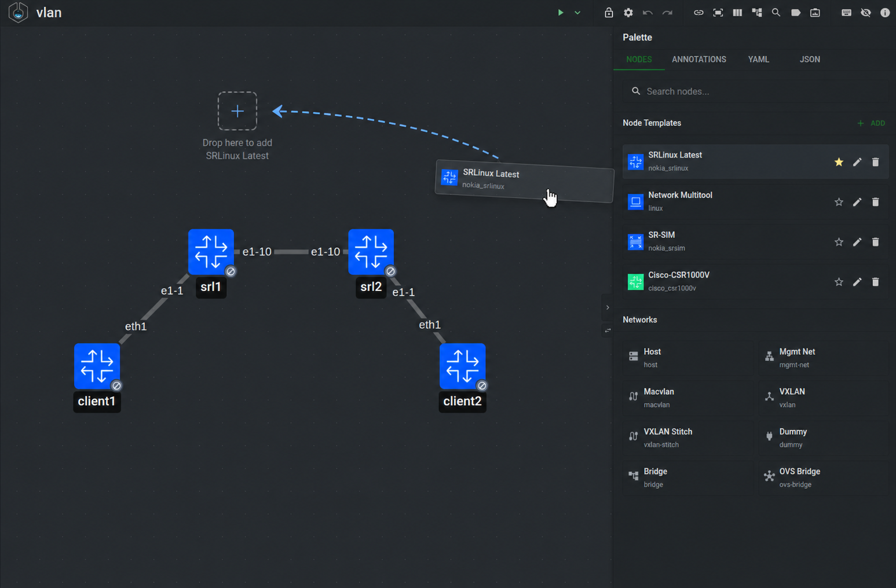896x588 pixels.
Task: Toggle the crossed-eye visibility icon
Action: pyautogui.click(x=866, y=13)
